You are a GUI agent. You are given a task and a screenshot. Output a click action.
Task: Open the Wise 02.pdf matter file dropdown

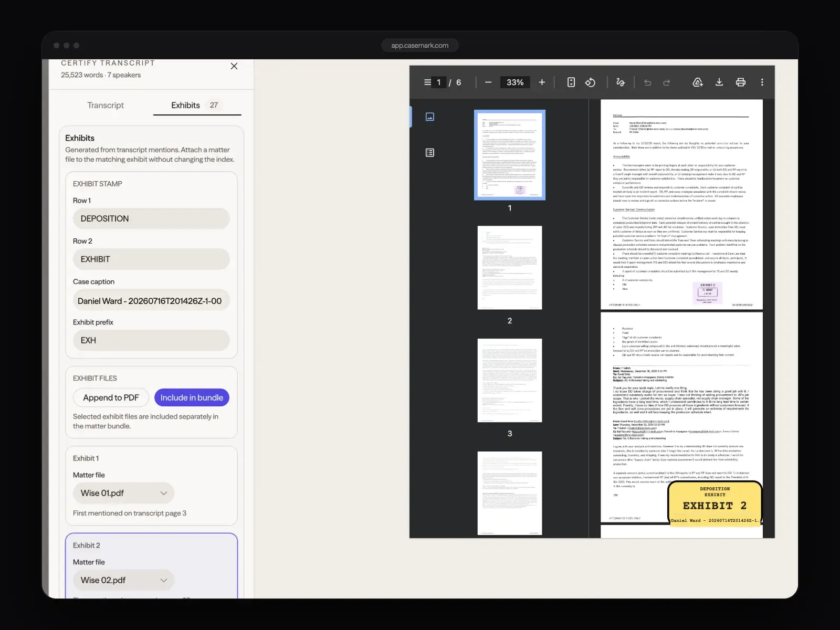tap(123, 580)
